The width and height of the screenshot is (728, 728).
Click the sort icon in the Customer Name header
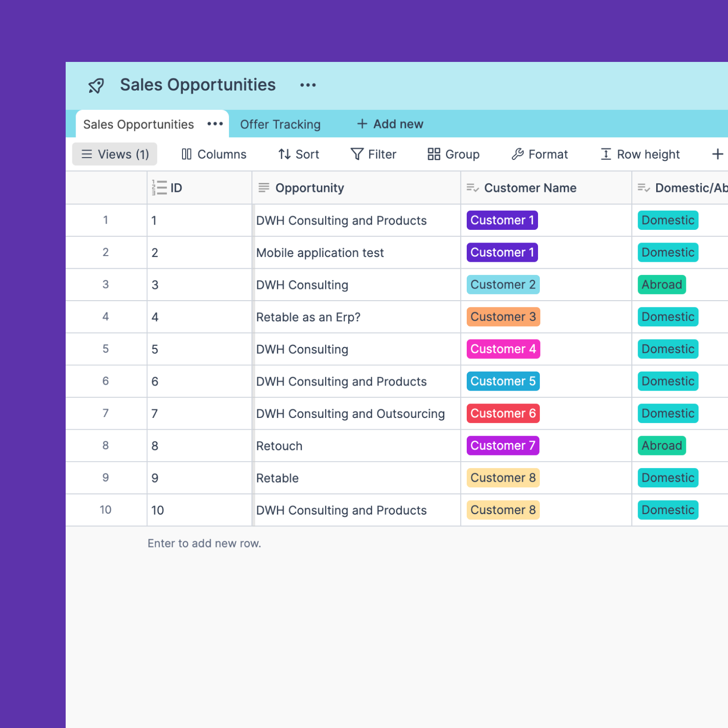click(473, 187)
